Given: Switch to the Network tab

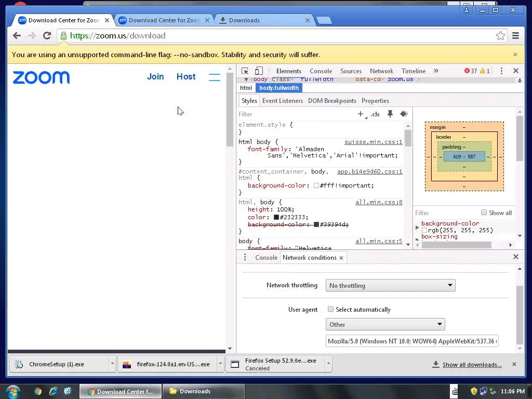Looking at the screenshot, I should [x=381, y=71].
